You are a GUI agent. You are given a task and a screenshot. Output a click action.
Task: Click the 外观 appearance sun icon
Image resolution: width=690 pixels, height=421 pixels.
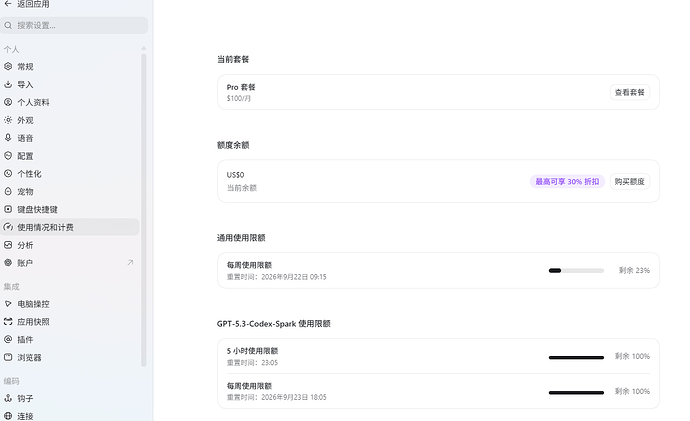coord(8,120)
